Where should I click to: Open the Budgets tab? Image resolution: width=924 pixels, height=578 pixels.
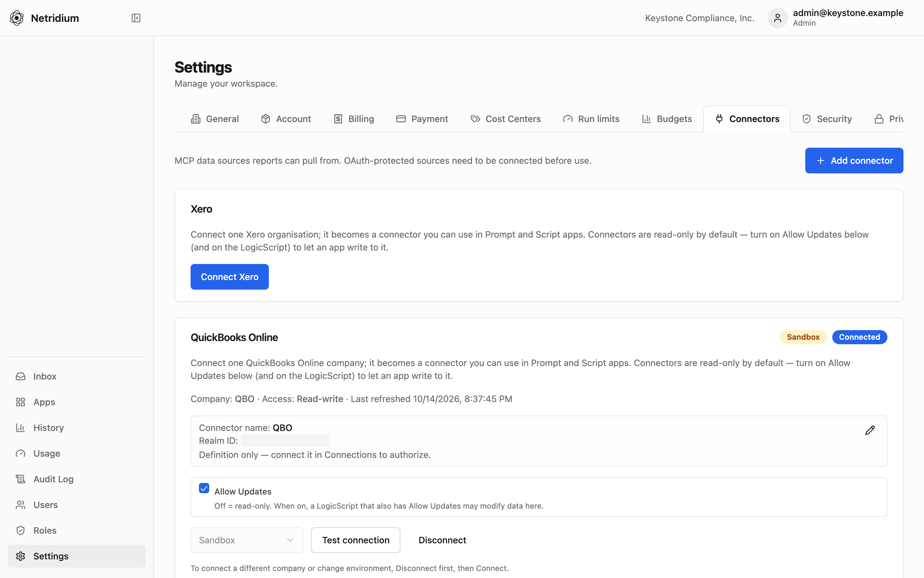pos(667,119)
